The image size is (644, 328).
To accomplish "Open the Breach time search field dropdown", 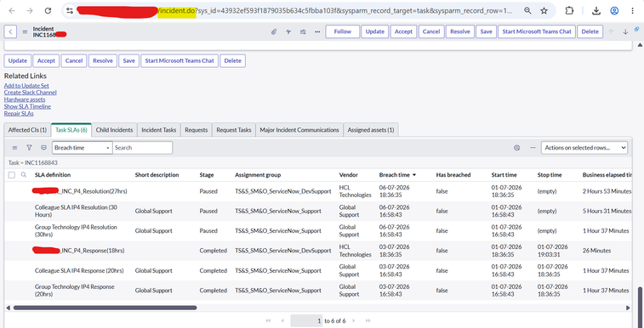I will coord(83,148).
